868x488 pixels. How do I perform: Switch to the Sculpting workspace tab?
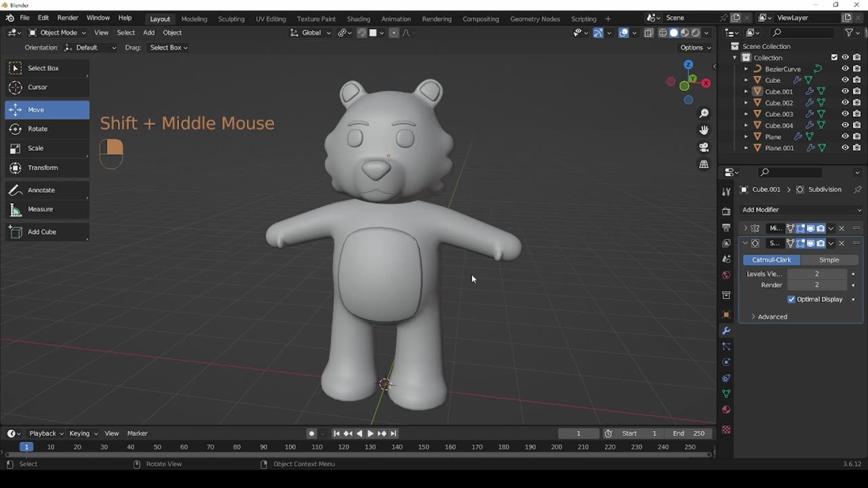coord(231,19)
